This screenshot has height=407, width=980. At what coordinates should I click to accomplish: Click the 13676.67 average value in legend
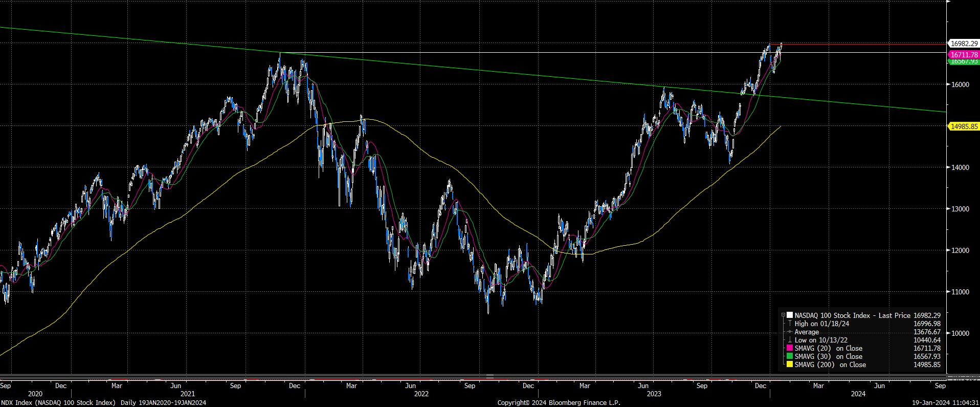click(x=927, y=332)
